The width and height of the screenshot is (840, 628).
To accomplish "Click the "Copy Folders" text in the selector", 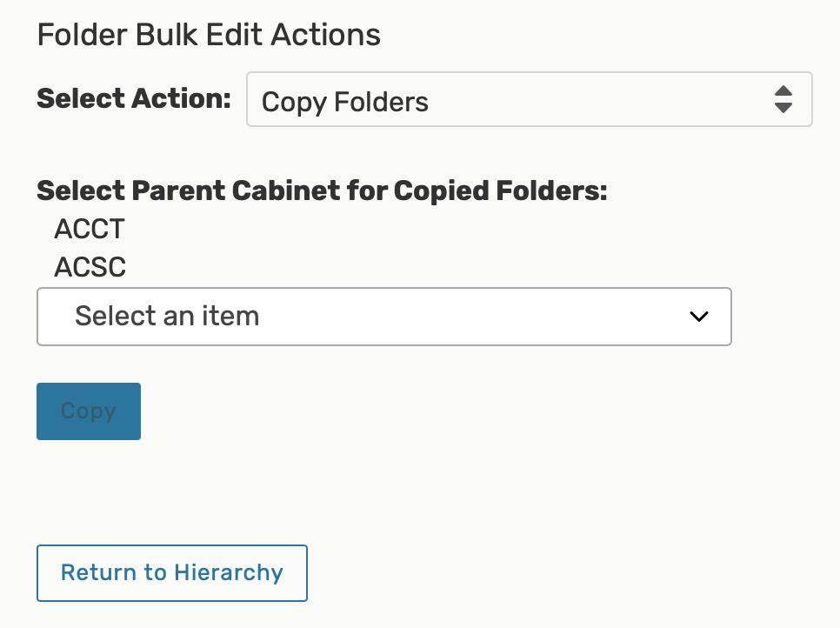I will pos(345,102).
